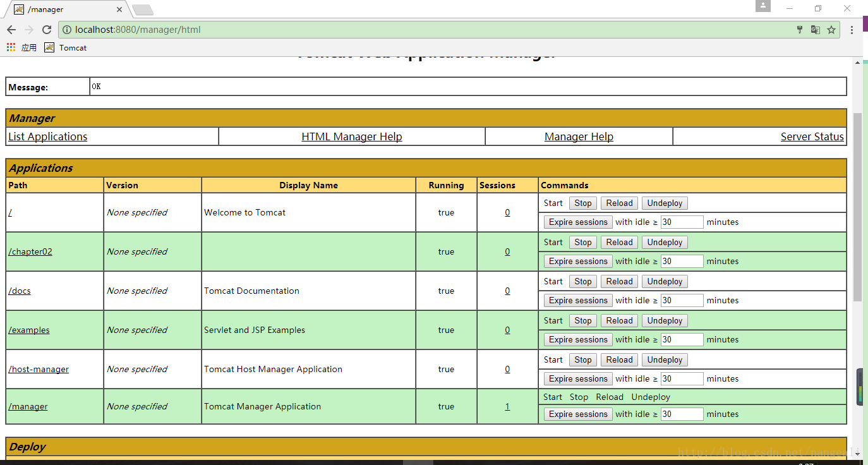The image size is (868, 465).
Task: Expire sessions for /manager
Action: [578, 414]
